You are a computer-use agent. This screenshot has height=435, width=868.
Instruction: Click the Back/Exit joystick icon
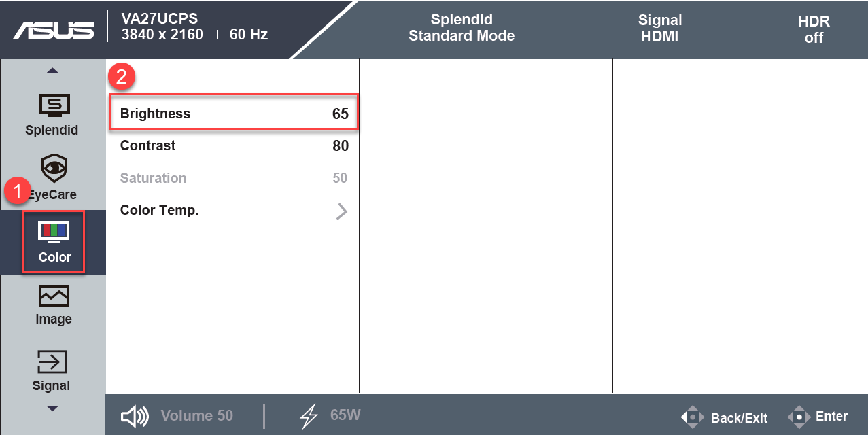tap(692, 417)
